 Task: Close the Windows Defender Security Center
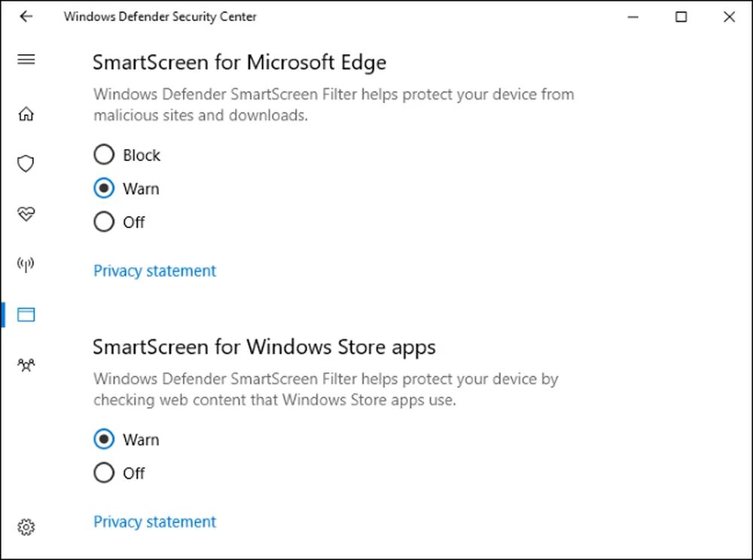pyautogui.click(x=729, y=17)
